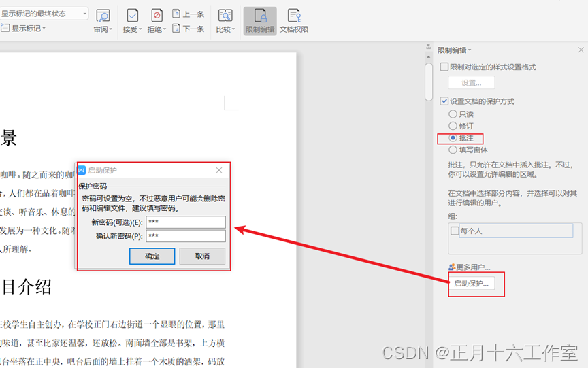Viewport: 588px width, 368px height.
Task: Click the WPS logo in 启动保护 dialog
Action: 82,171
